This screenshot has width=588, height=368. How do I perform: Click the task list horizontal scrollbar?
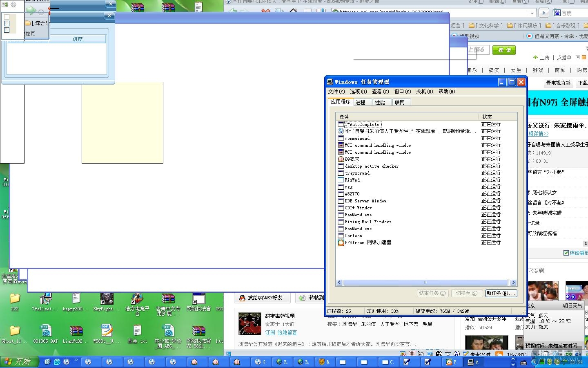[425, 283]
